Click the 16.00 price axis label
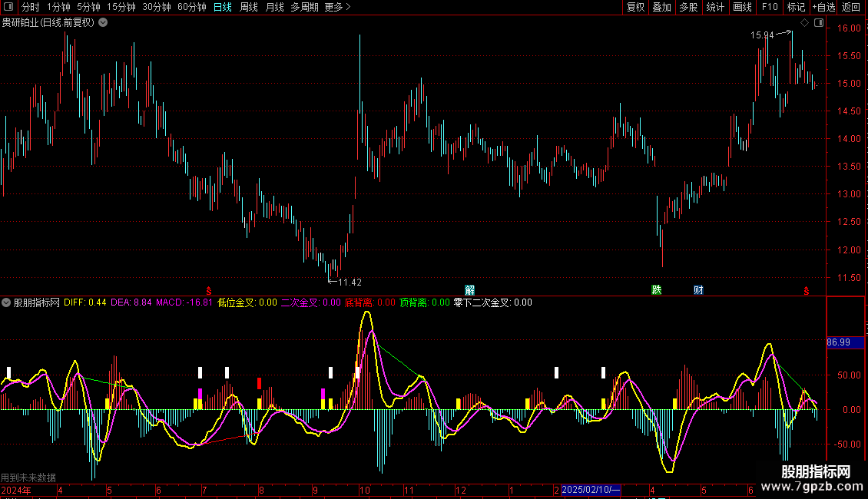The height and width of the screenshot is (499, 868). click(x=849, y=28)
